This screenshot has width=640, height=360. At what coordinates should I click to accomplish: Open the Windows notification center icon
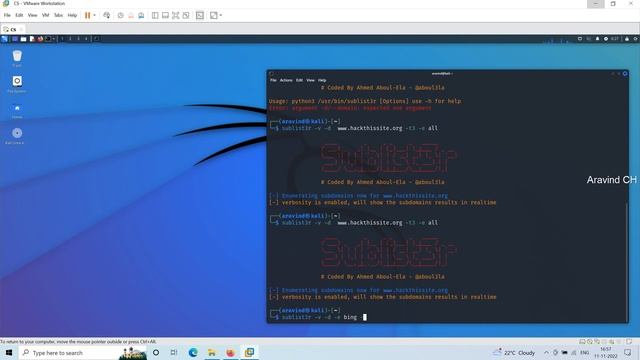[x=628, y=353]
